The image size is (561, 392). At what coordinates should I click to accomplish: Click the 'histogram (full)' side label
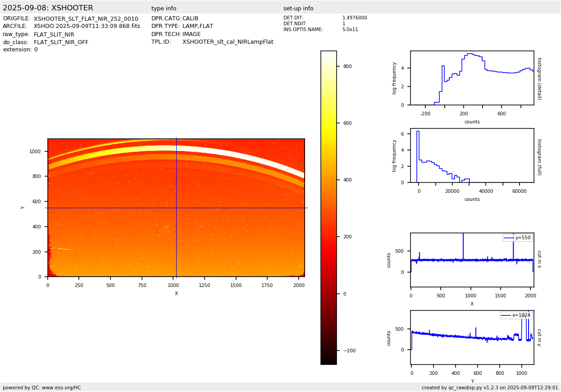(x=539, y=157)
